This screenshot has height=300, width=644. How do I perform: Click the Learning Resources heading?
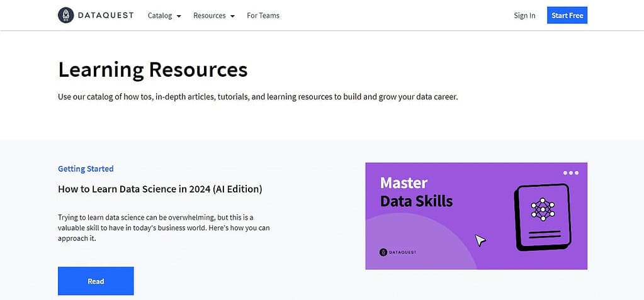(153, 69)
